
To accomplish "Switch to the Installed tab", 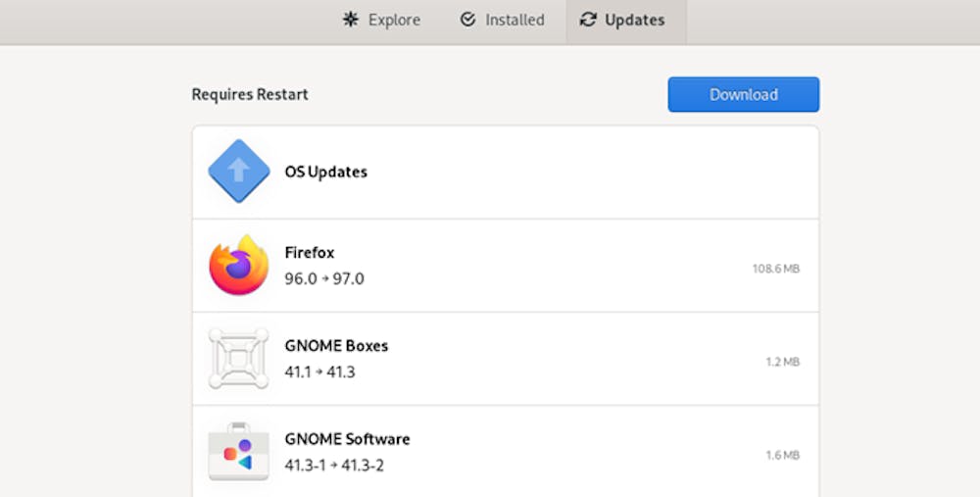I will pyautogui.click(x=502, y=20).
